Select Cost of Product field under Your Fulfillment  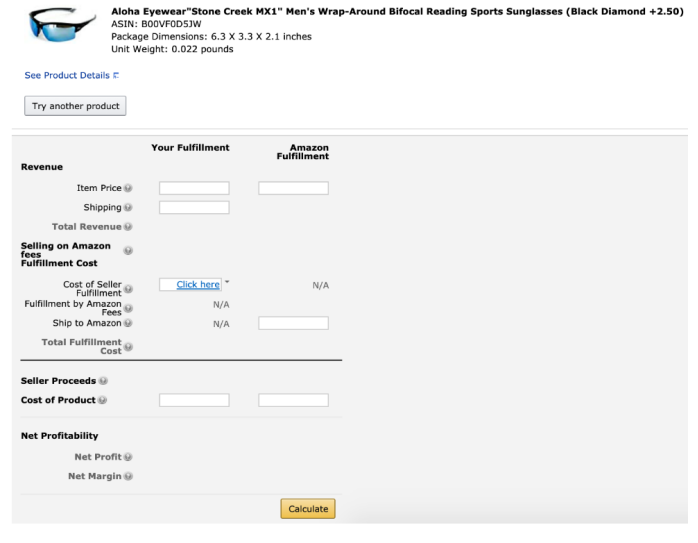194,400
